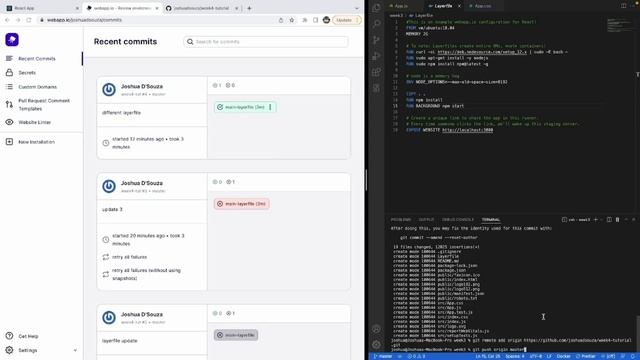Click Joshua D'Souza avatar on 'different layerfile' commit
The image size is (640, 360).
(109, 89)
